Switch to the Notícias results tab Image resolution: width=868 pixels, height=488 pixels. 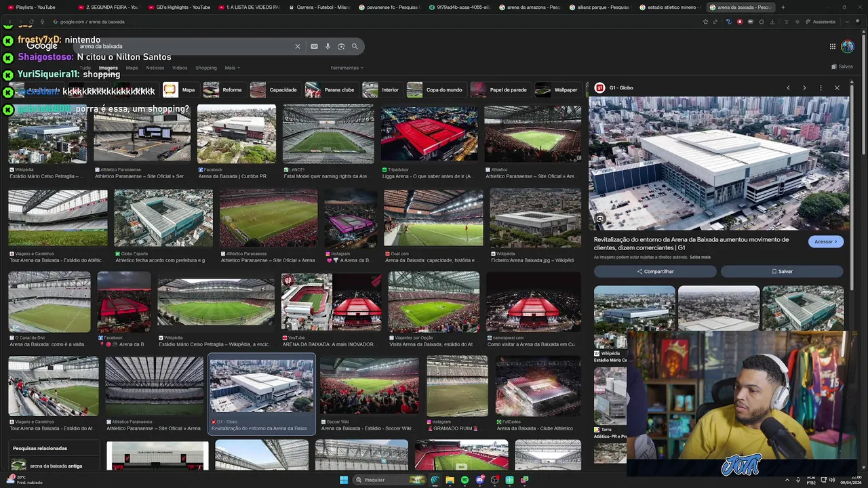point(155,68)
